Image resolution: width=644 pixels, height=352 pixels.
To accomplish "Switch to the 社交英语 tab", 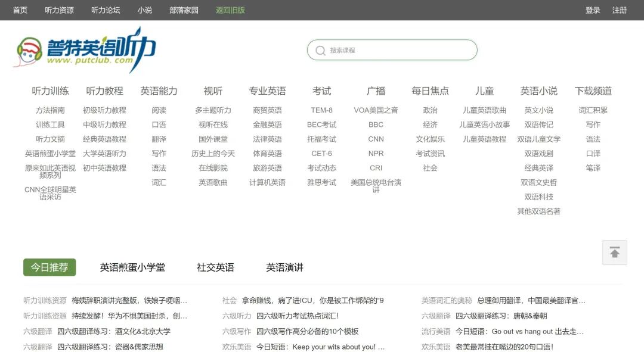I will 215,267.
